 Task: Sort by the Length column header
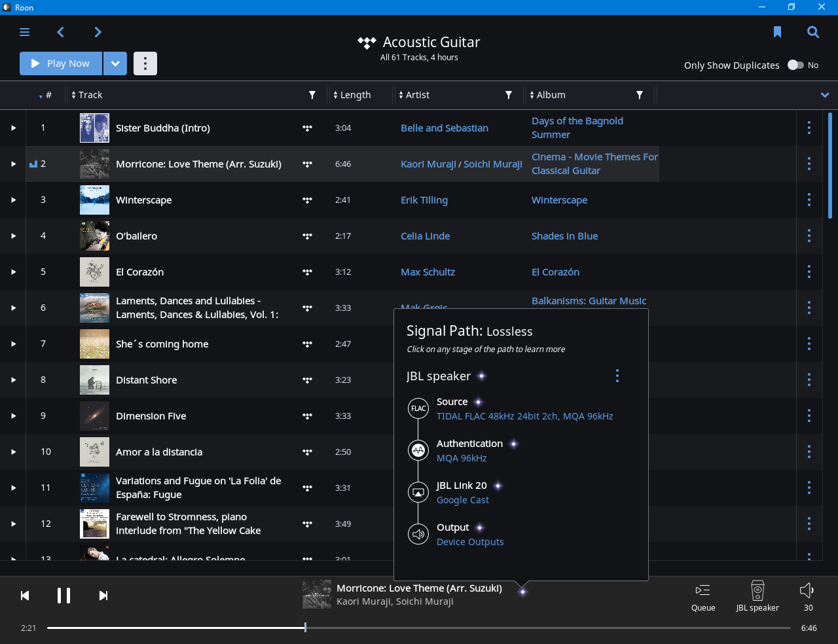pyautogui.click(x=352, y=95)
